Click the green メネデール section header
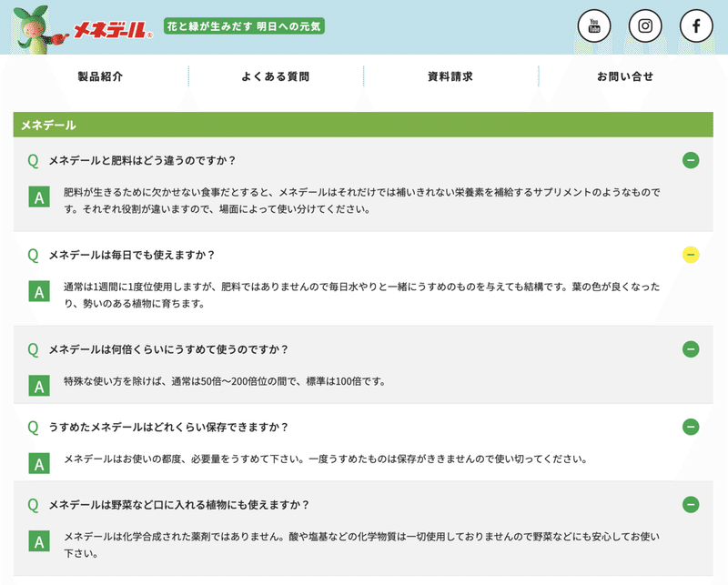The image size is (728, 585). (x=363, y=125)
